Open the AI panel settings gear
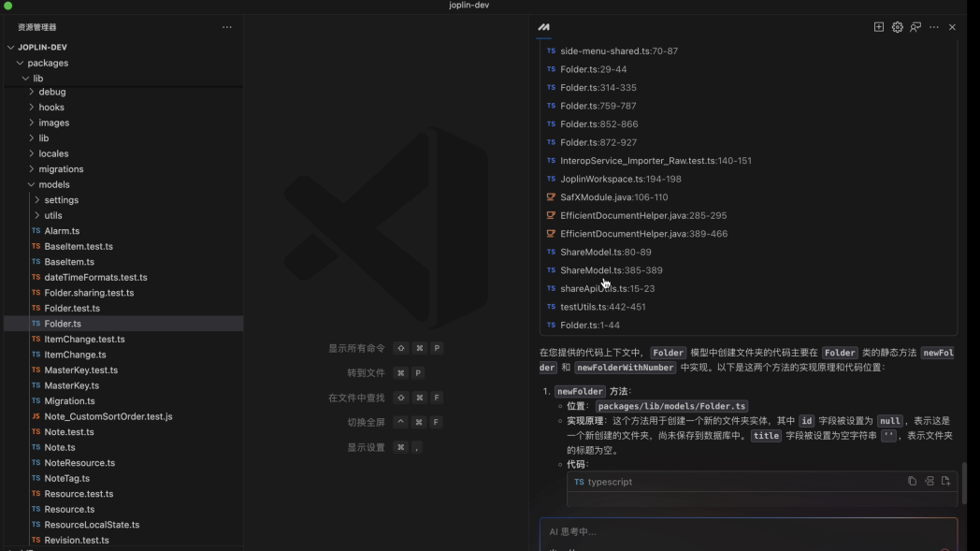Viewport: 980px width, 551px height. [x=897, y=27]
